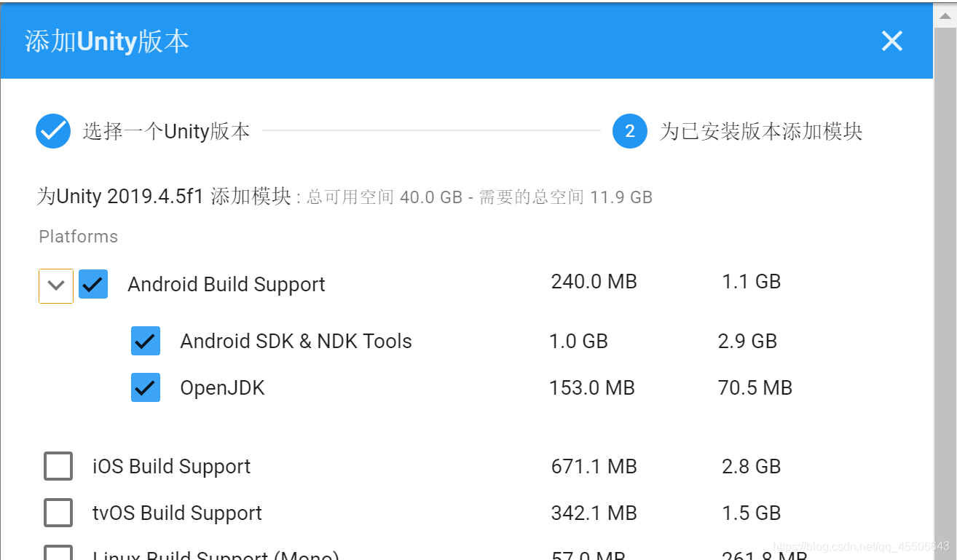Click the 为已安装版本添加模块 step label
Viewport: 957px width, 560px height.
761,131
